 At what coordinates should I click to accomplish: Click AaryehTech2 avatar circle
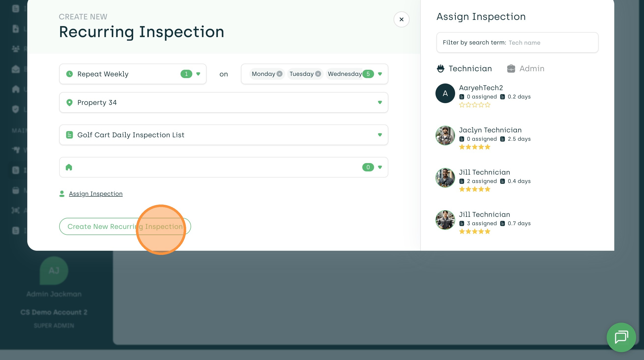coord(445,93)
